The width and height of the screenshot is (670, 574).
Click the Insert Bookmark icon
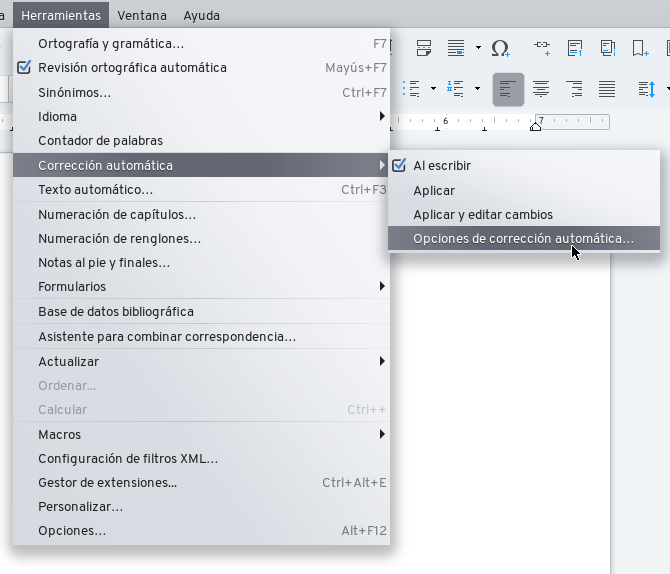(x=640, y=48)
